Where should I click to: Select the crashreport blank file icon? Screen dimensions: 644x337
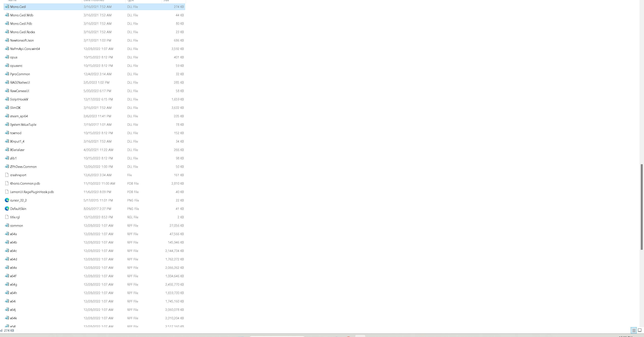click(7, 175)
